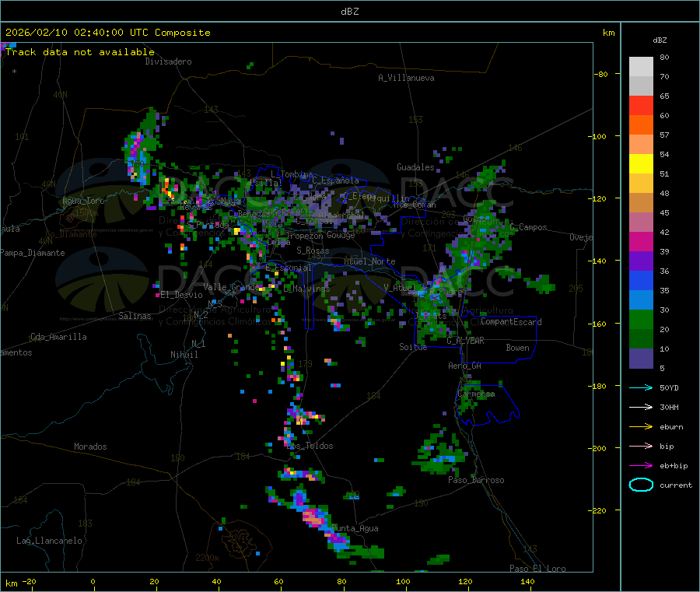Select the Agua_Toro map label

[x=83, y=201]
